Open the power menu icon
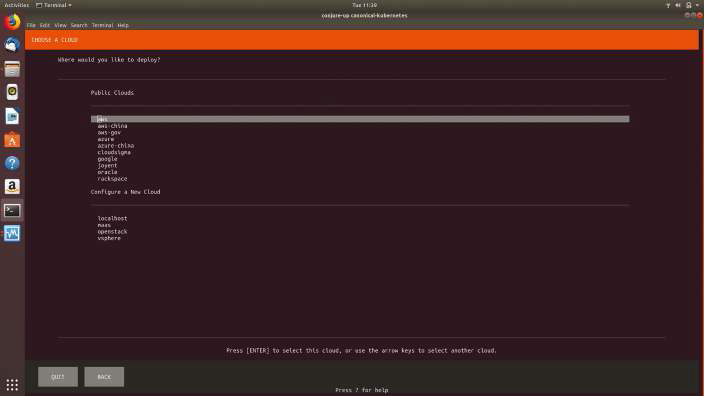 [689, 5]
